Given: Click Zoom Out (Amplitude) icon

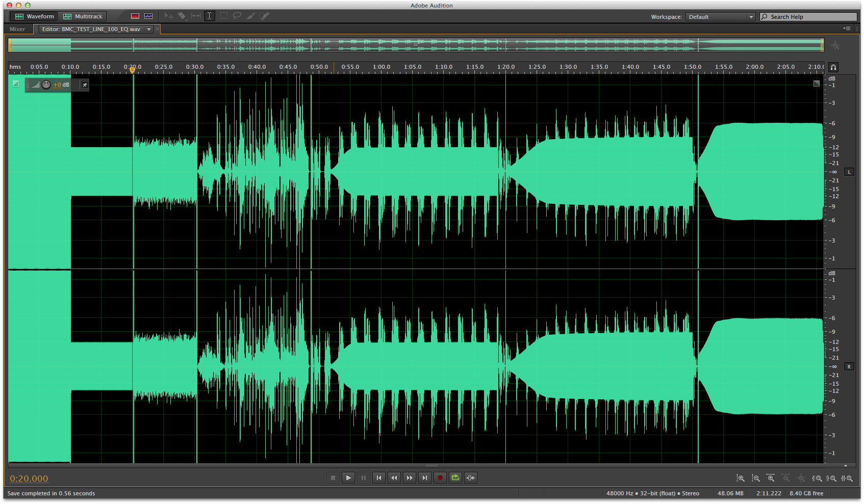Looking at the screenshot, I should [756, 479].
